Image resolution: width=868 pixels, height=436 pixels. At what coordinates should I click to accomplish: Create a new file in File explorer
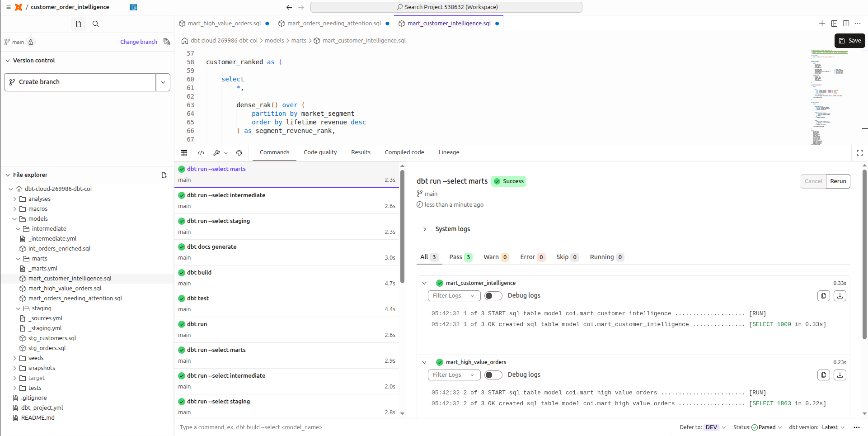point(164,175)
